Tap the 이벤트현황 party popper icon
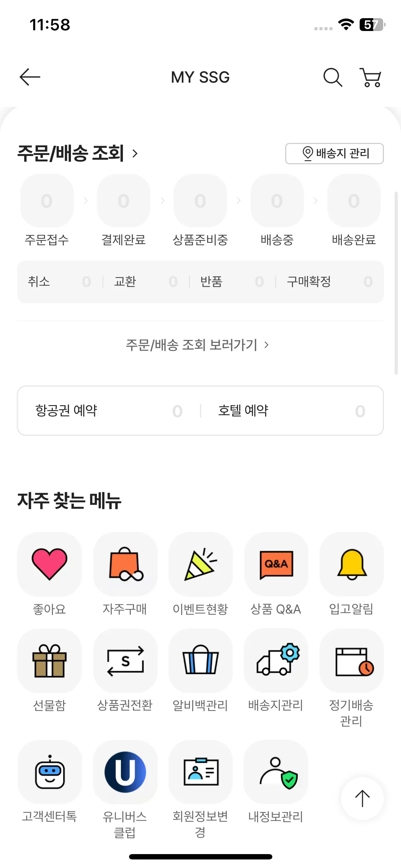This screenshot has height=868, width=401. (x=200, y=564)
